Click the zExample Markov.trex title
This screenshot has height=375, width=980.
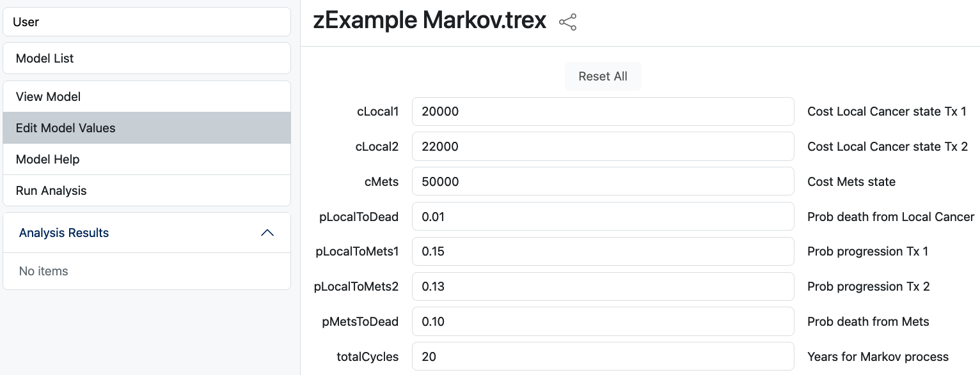pos(430,21)
